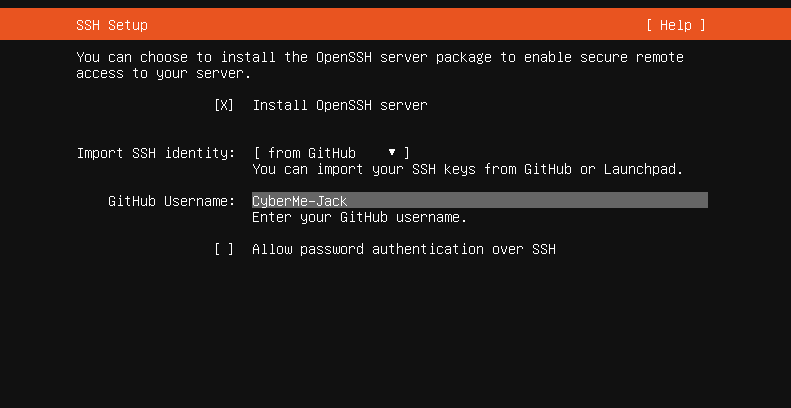The image size is (791, 408).
Task: Click the GitHub or Launchpad import hint text
Action: click(467, 169)
